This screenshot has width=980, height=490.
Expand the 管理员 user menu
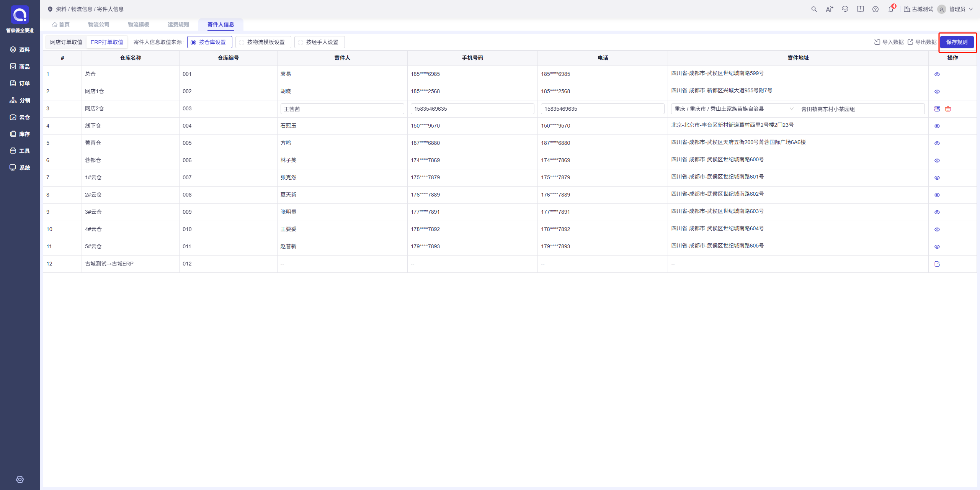coord(960,9)
